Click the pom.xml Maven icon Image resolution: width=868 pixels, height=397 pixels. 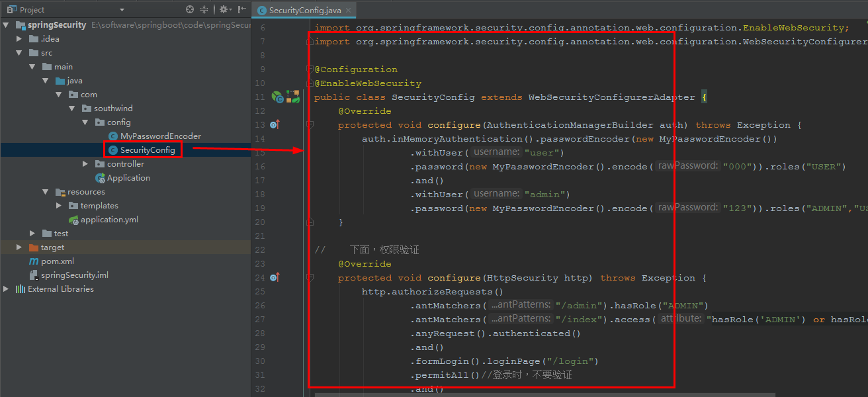[34, 261]
